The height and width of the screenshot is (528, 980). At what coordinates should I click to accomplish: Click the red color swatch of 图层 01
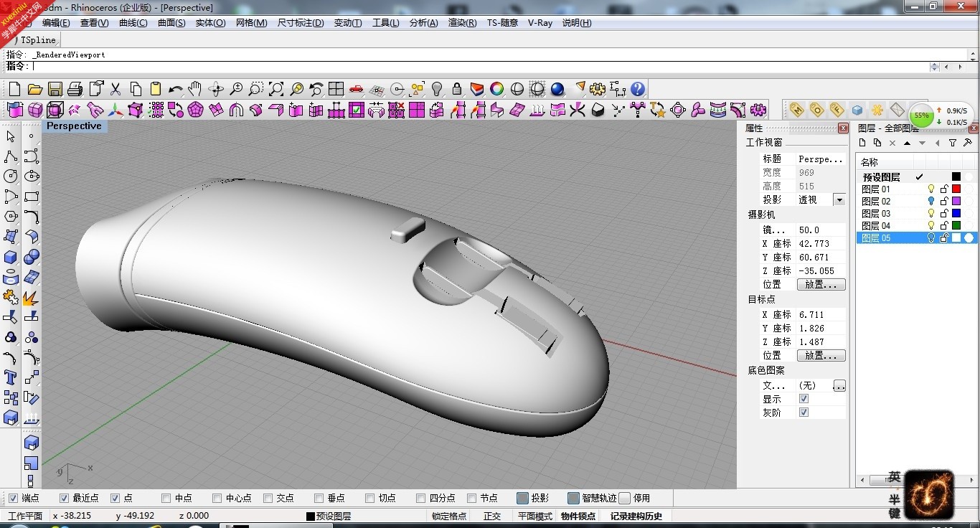pyautogui.click(x=956, y=189)
